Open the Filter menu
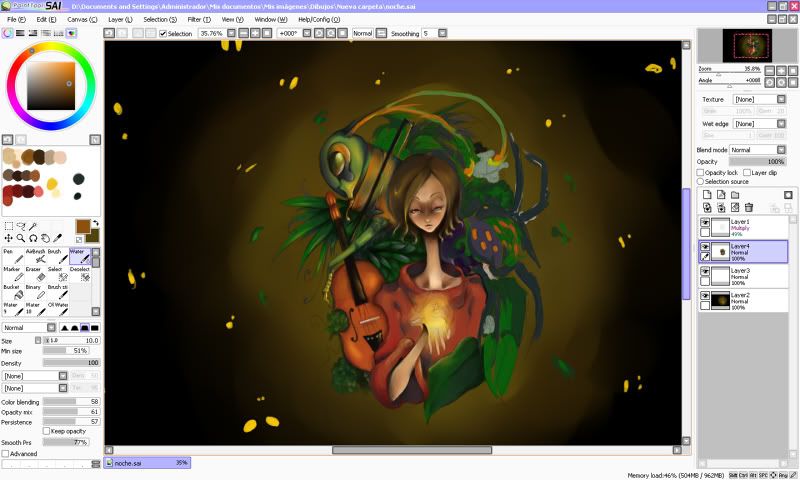 (x=199, y=19)
